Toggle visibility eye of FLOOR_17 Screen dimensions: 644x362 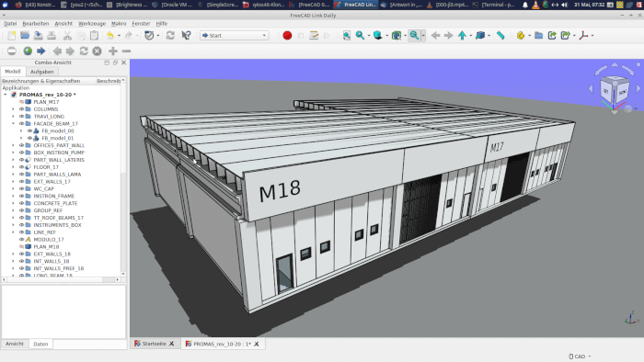tap(21, 167)
